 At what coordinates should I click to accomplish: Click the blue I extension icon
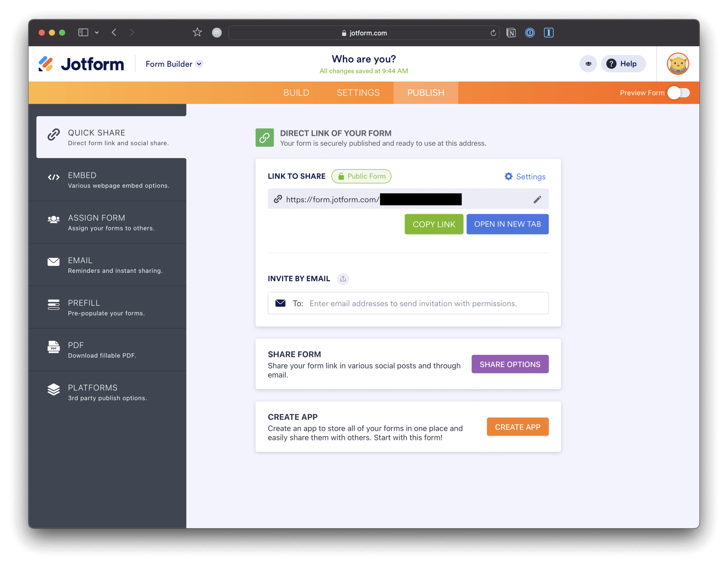549,33
